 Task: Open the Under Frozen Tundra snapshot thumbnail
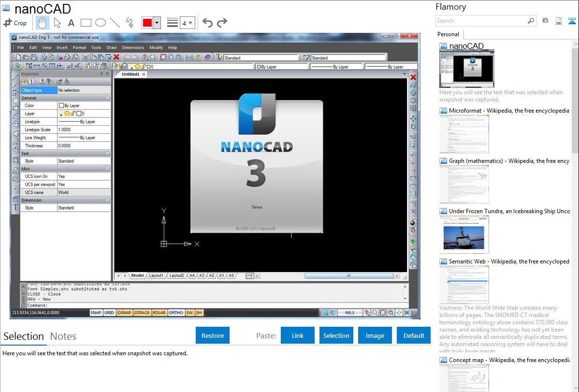coord(464,234)
